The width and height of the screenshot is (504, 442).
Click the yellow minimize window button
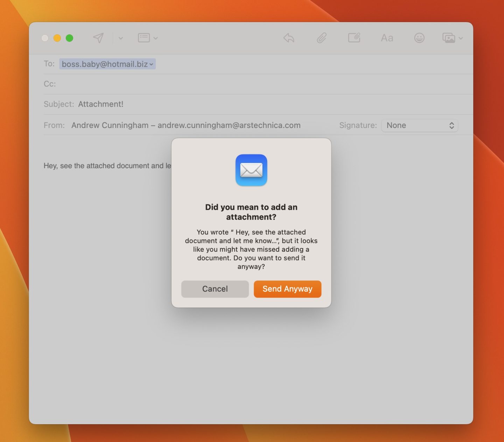coord(57,38)
